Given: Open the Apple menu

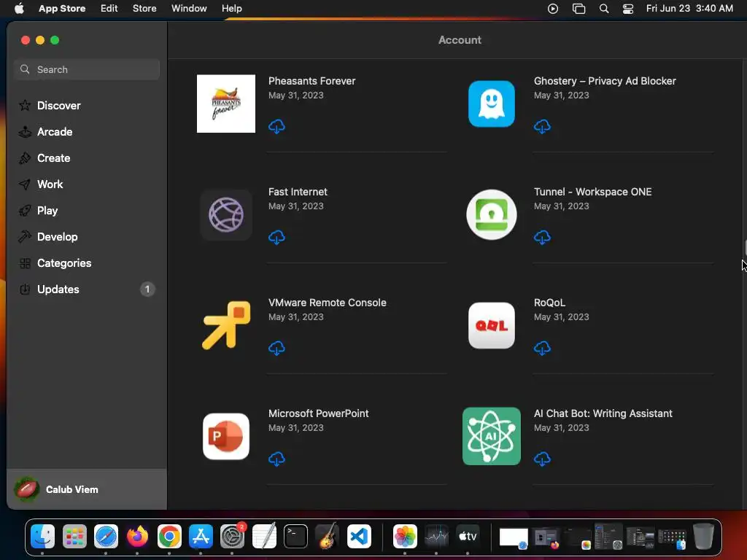Looking at the screenshot, I should [19, 9].
